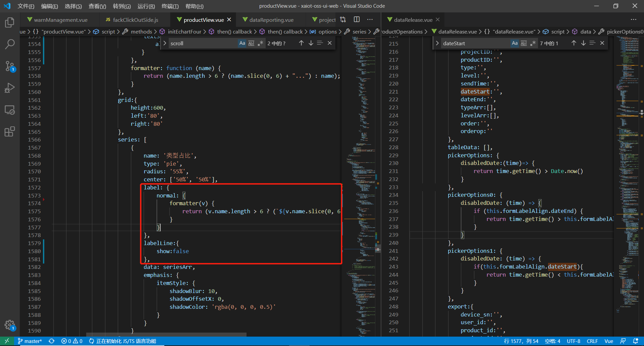Open the 编辑(E) menu

(49, 6)
